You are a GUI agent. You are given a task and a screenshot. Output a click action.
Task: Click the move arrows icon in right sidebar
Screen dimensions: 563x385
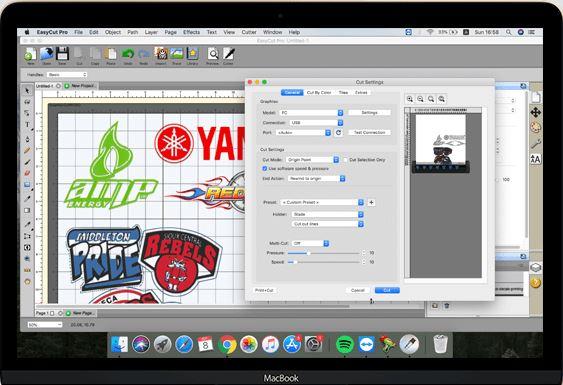click(535, 113)
